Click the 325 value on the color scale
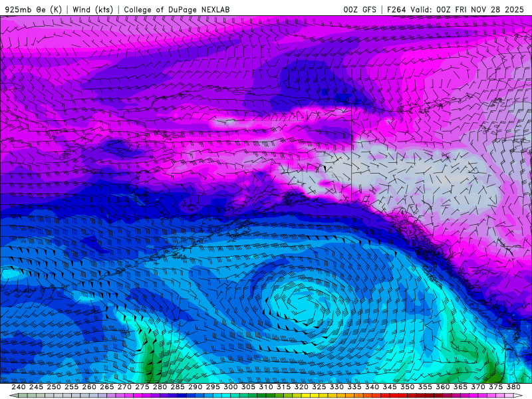Image resolution: width=532 pixels, height=399 pixels. coord(319,387)
